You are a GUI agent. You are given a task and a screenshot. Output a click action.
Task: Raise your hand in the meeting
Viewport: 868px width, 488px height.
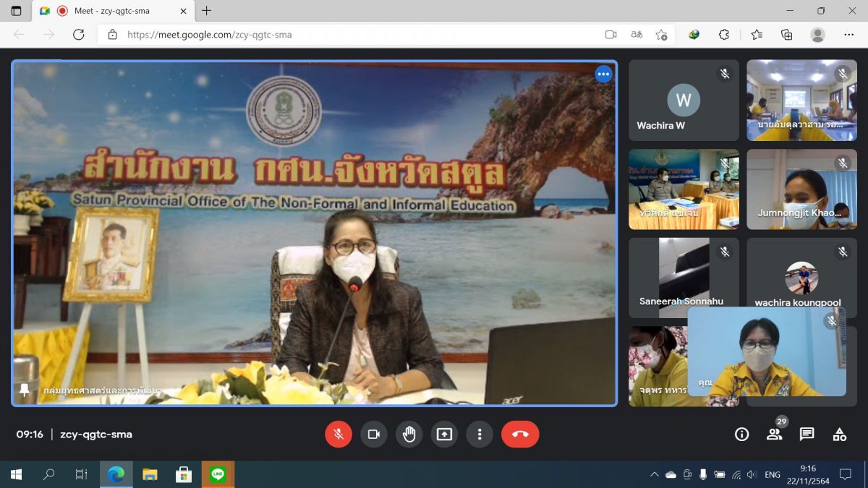(x=409, y=434)
